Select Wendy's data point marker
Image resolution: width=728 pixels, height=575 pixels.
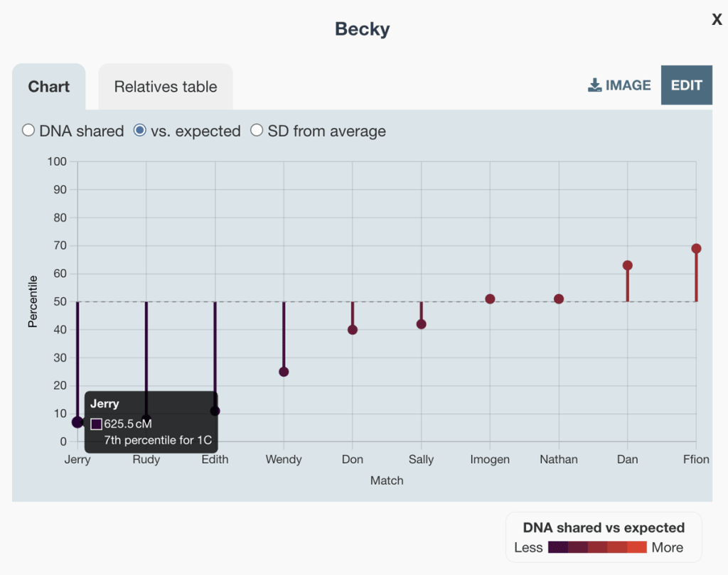click(x=283, y=371)
